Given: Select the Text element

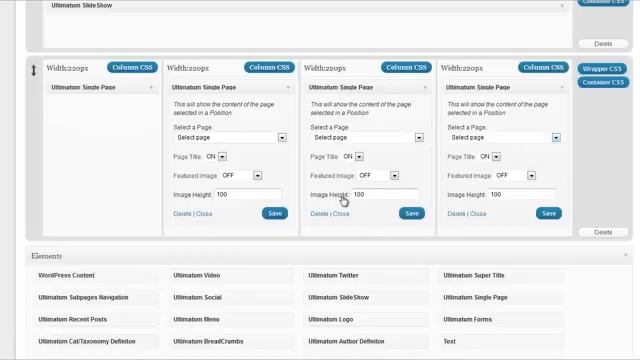Looking at the screenshot, I should point(501,342).
